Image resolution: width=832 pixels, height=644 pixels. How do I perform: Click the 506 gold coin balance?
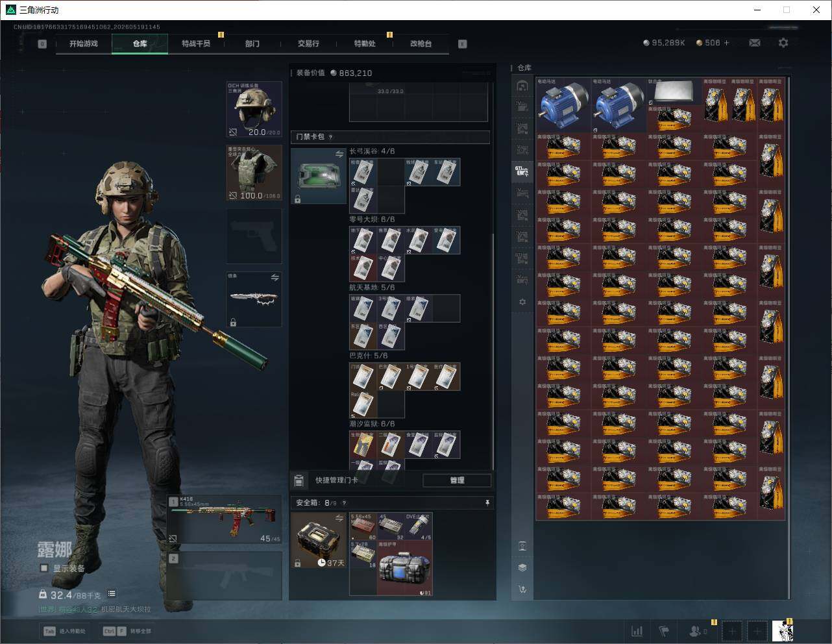pos(708,43)
